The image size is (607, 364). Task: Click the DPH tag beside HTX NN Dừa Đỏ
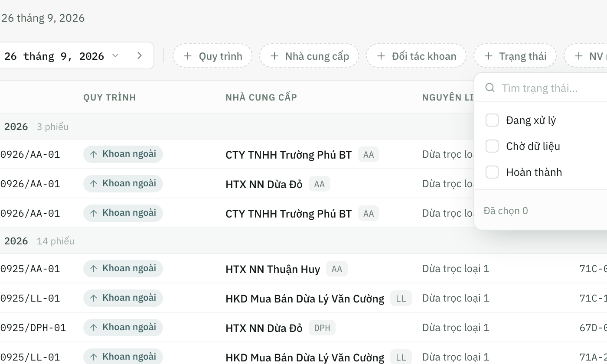pyautogui.click(x=322, y=328)
